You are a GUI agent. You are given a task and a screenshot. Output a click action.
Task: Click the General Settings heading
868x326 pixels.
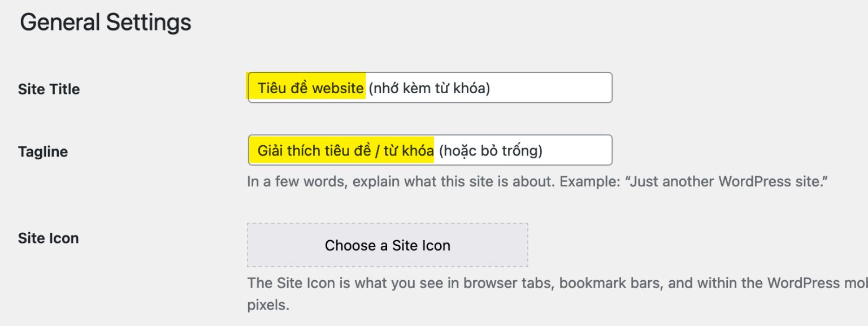click(106, 23)
